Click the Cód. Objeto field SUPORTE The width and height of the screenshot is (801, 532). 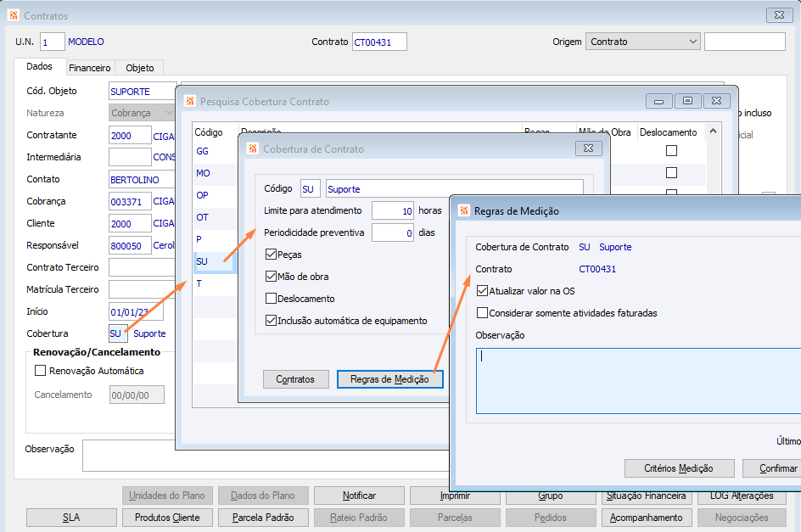click(143, 91)
